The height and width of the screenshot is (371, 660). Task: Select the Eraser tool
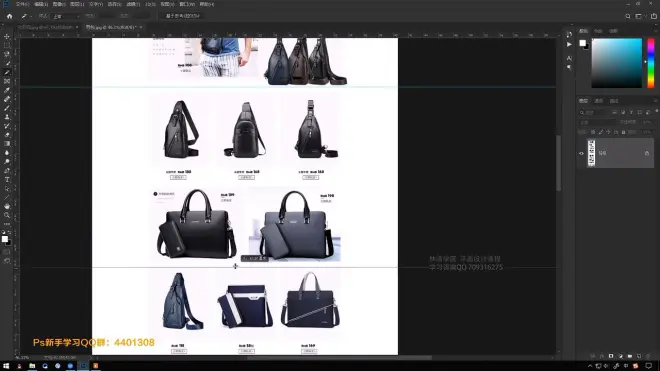tap(7, 135)
